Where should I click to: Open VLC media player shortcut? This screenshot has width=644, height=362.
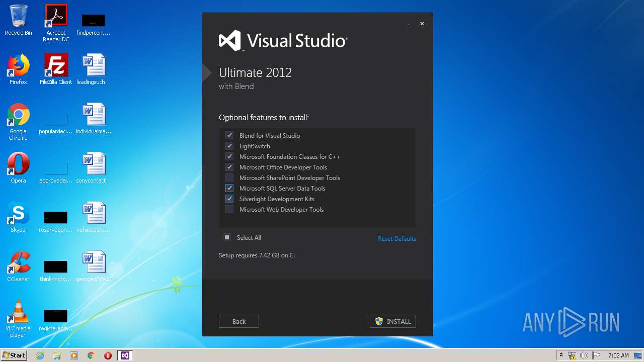click(18, 319)
